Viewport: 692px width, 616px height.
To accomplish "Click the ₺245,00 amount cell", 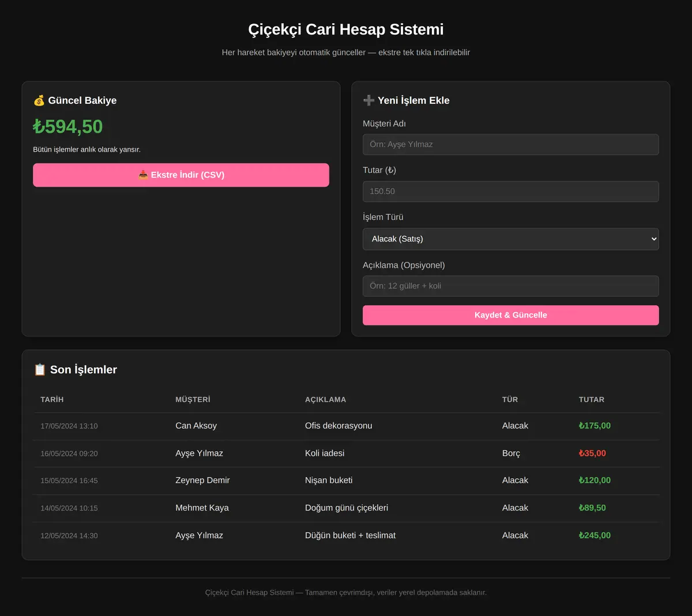I will coord(595,535).
